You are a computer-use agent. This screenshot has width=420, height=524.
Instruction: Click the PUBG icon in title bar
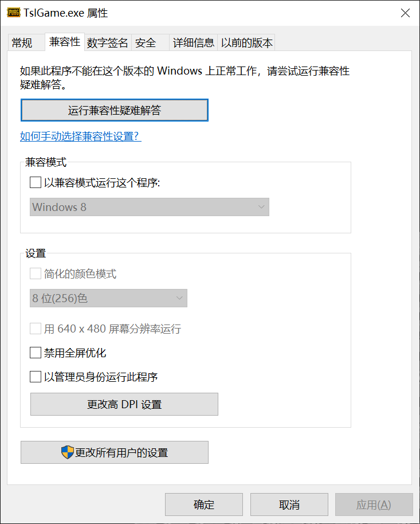click(13, 13)
